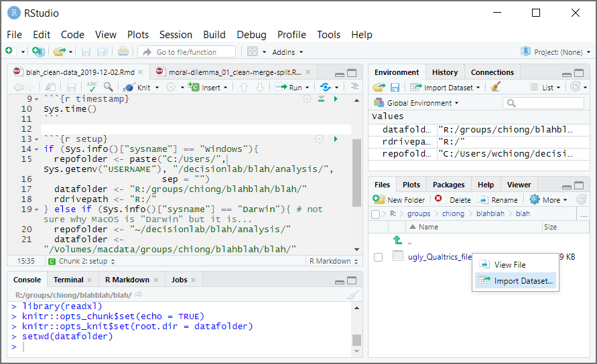Viewport: 597px width, 364px height.
Task: Open Knit options dropdown arrow
Action: (157, 88)
